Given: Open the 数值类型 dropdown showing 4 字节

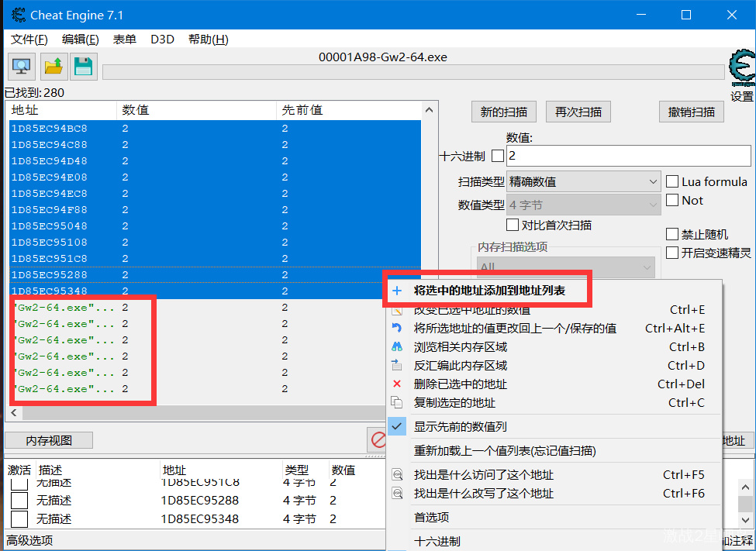Looking at the screenshot, I should (x=583, y=205).
